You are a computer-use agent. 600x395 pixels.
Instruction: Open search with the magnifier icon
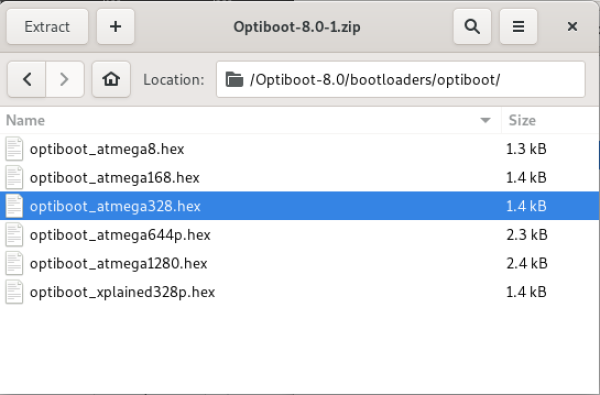coord(472,27)
